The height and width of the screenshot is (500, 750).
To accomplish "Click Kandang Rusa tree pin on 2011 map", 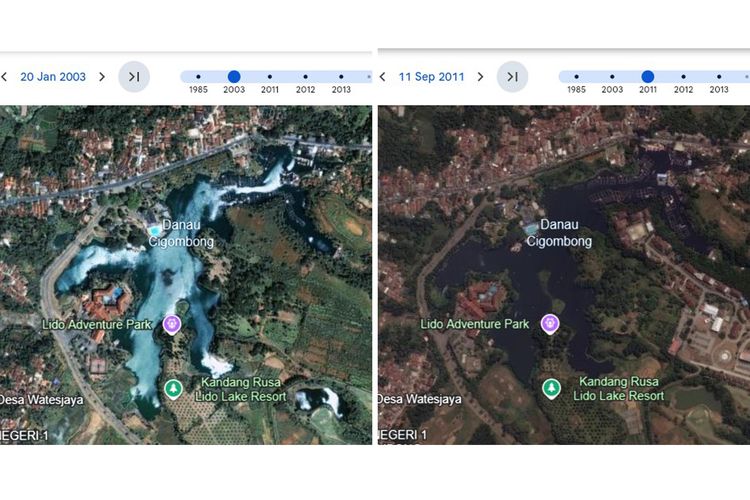I will pyautogui.click(x=551, y=388).
